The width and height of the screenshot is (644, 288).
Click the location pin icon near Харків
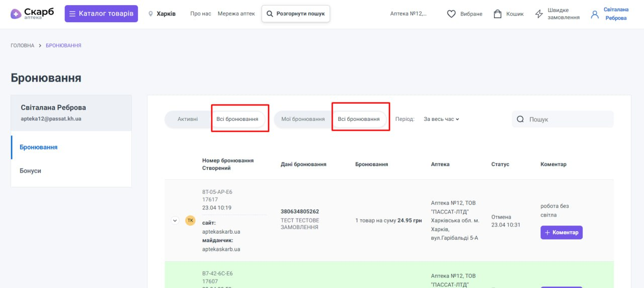150,14
